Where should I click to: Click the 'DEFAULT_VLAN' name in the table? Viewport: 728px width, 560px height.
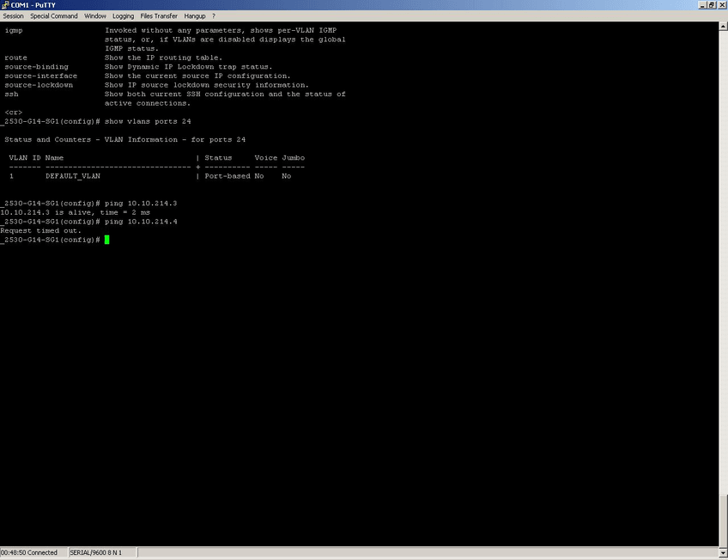[x=73, y=176]
